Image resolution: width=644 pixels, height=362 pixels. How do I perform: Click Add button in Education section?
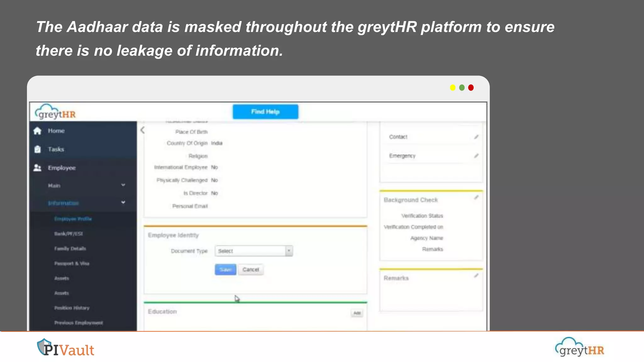click(357, 313)
